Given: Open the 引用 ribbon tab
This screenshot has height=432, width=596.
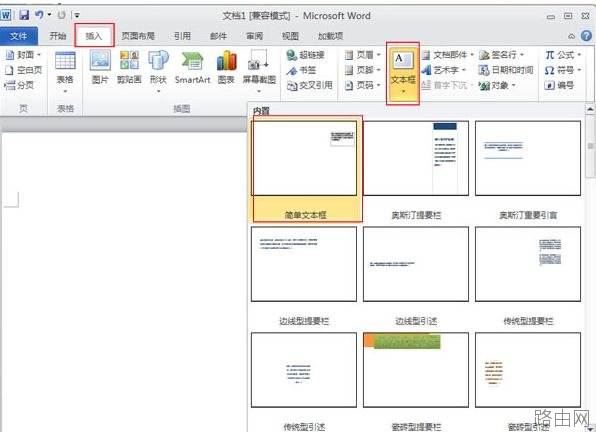Looking at the screenshot, I should coord(182,36).
